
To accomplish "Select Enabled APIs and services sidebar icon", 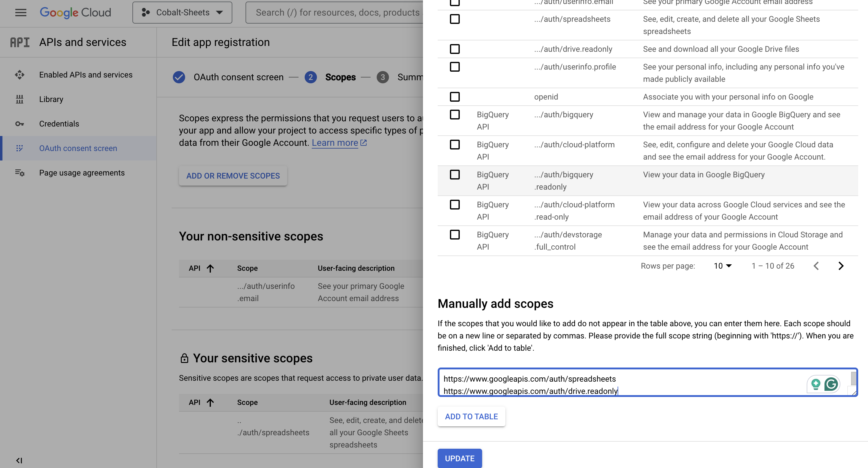I will pyautogui.click(x=20, y=75).
